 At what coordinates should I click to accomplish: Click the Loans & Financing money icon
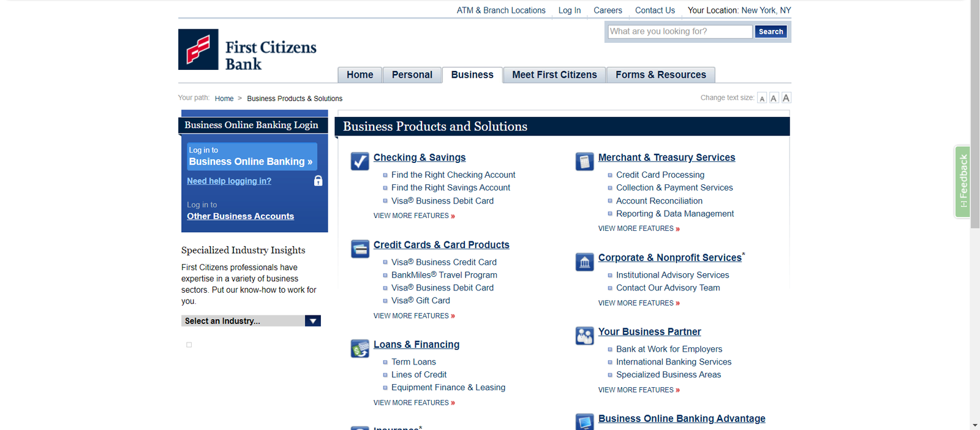(x=360, y=349)
